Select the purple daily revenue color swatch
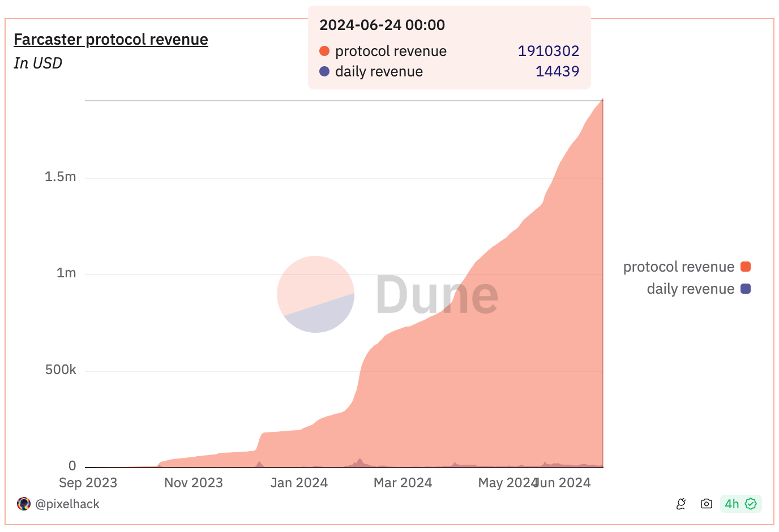The height and width of the screenshot is (532, 779). [x=745, y=289]
